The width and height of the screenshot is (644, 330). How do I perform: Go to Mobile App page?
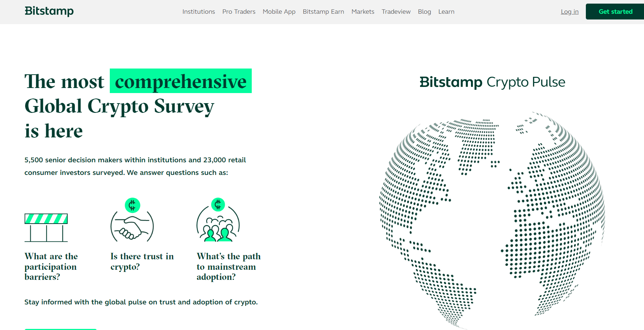coord(279,12)
